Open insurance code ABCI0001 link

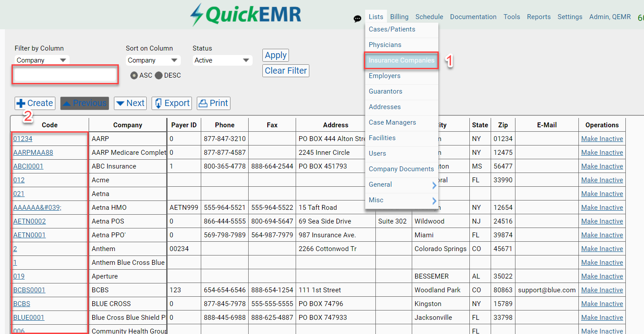pos(28,166)
